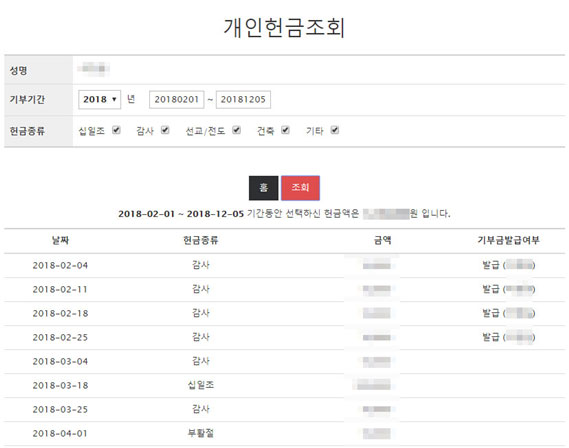Click the end date field 20181205
The height and width of the screenshot is (448, 569).
(243, 99)
